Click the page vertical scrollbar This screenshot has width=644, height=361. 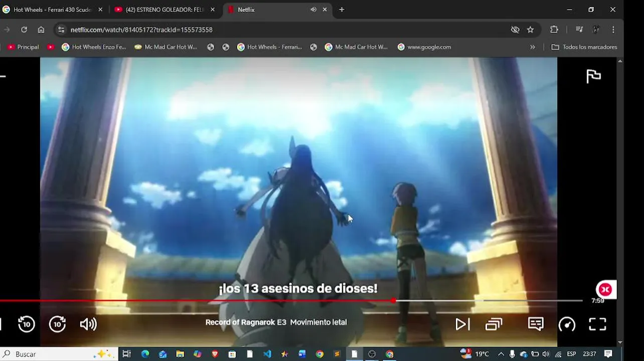[620, 201]
